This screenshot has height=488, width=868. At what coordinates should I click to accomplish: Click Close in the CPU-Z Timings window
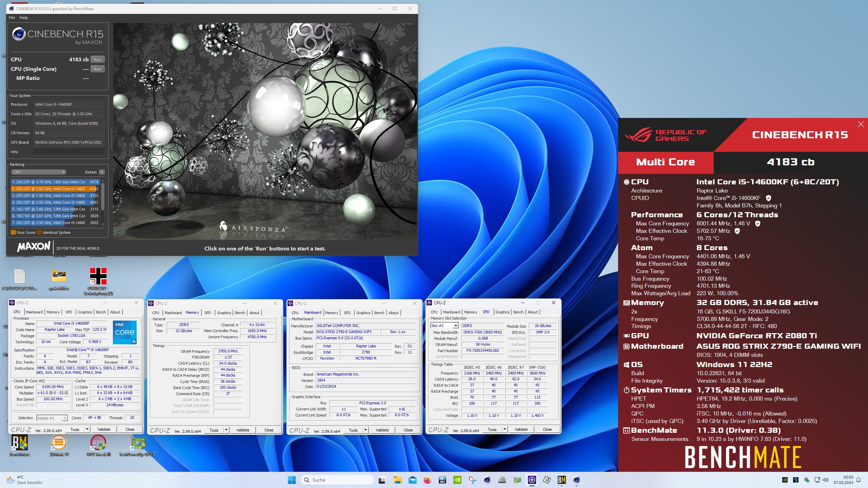click(269, 430)
